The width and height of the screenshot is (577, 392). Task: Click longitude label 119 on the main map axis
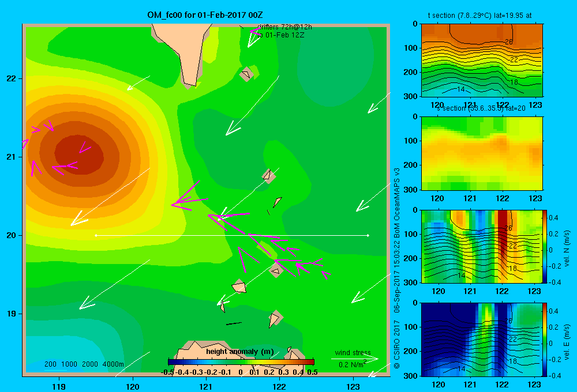[59, 386]
